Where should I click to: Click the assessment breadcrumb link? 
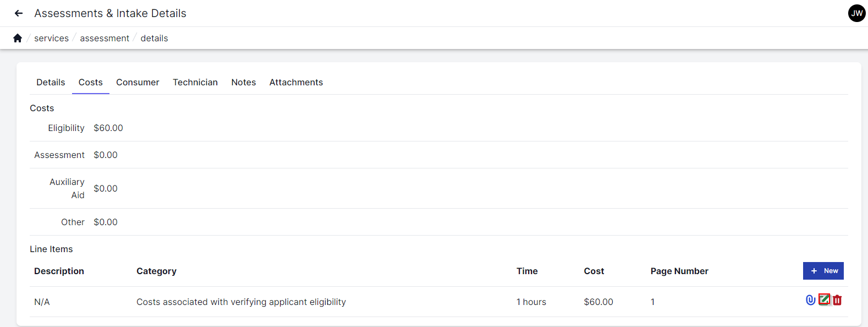pyautogui.click(x=104, y=38)
